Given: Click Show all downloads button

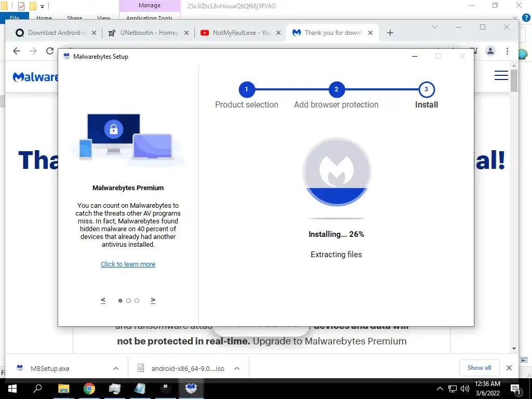Looking at the screenshot, I should point(479,368).
